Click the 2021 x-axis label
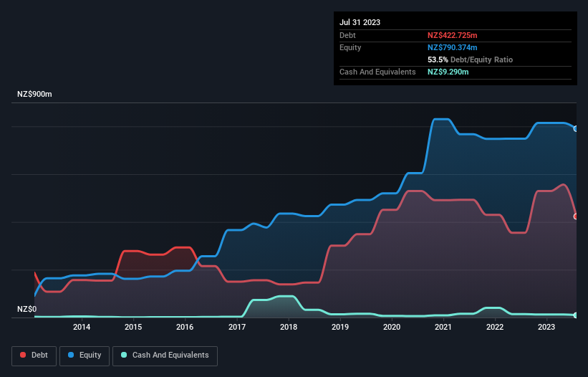This screenshot has width=588, height=377. pos(443,327)
